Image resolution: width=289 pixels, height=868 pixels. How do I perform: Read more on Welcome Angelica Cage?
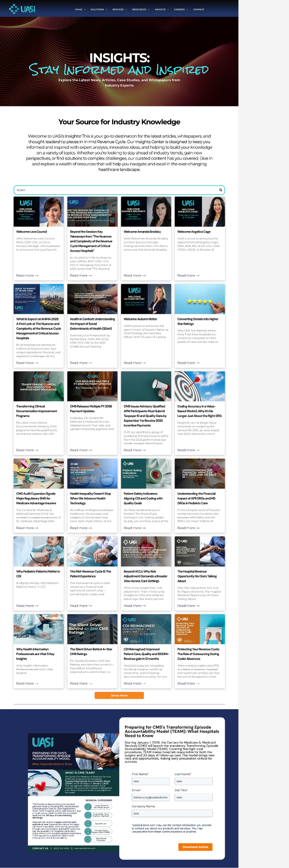click(x=188, y=276)
